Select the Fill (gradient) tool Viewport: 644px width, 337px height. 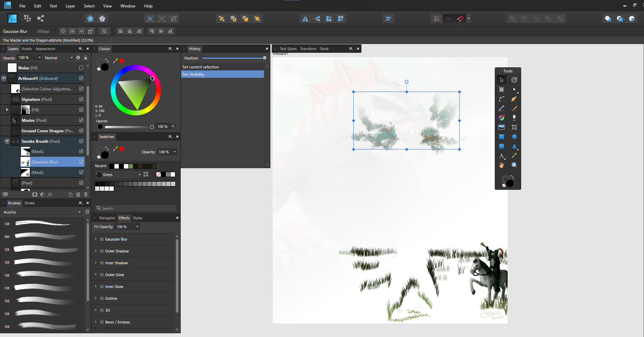[502, 118]
